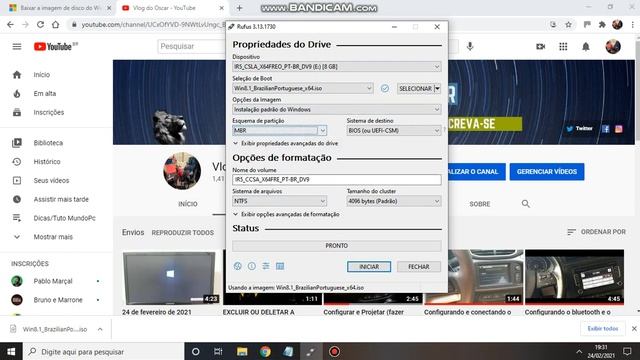Open the YouTube apps grid icon
The height and width of the screenshot is (360, 640).
coord(563,47)
